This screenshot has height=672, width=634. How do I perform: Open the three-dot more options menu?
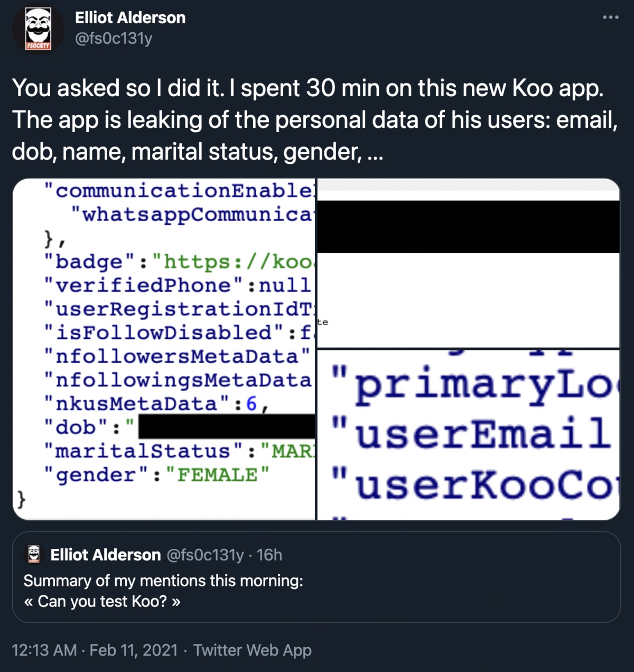tap(610, 18)
